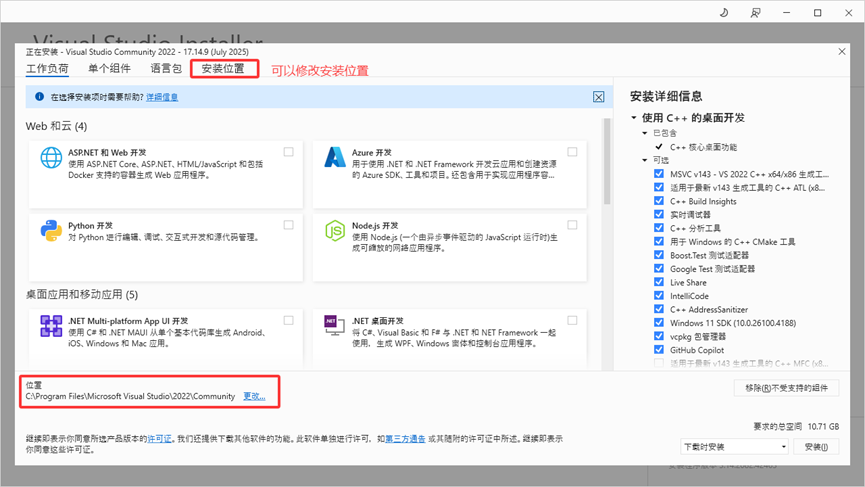Click the workloads list vertical scrollbar

tap(607, 161)
